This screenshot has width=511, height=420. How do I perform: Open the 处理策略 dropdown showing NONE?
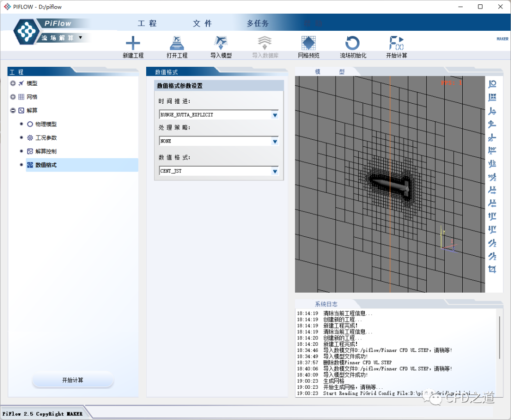pyautogui.click(x=274, y=141)
